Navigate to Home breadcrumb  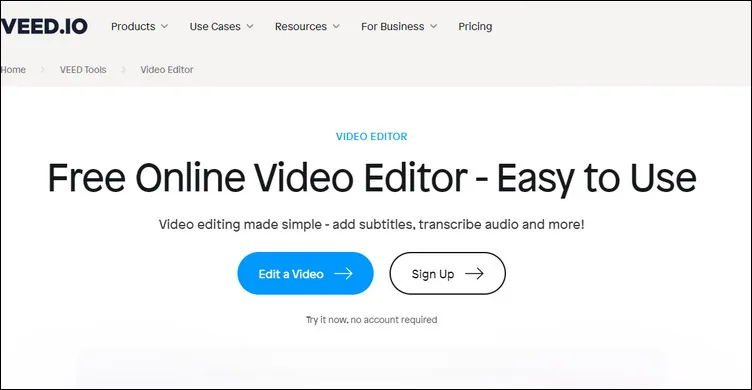pyautogui.click(x=13, y=70)
